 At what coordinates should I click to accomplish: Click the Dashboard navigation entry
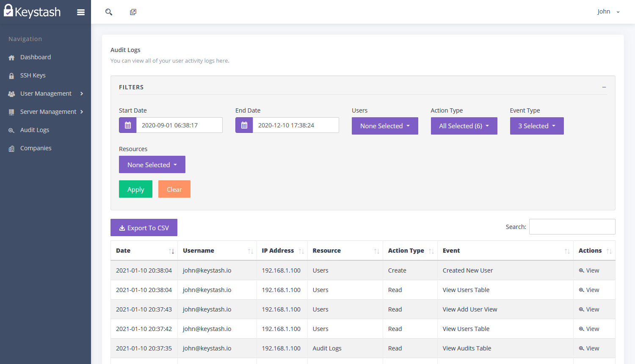pos(36,57)
